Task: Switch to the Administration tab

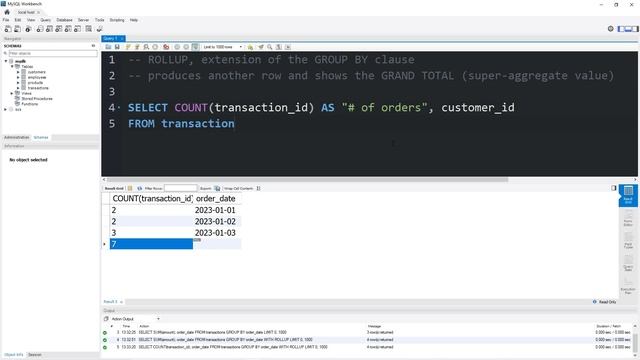Action: pyautogui.click(x=17, y=138)
